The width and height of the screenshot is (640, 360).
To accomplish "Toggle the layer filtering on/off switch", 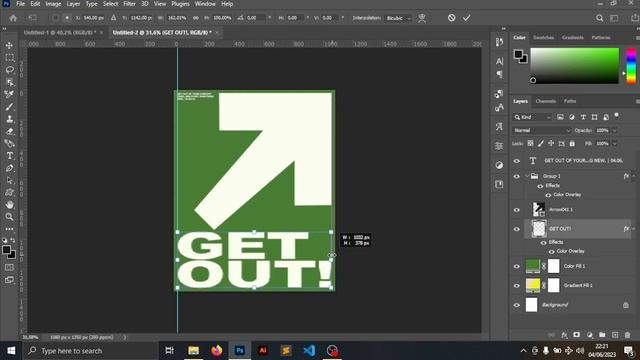I will (x=617, y=116).
